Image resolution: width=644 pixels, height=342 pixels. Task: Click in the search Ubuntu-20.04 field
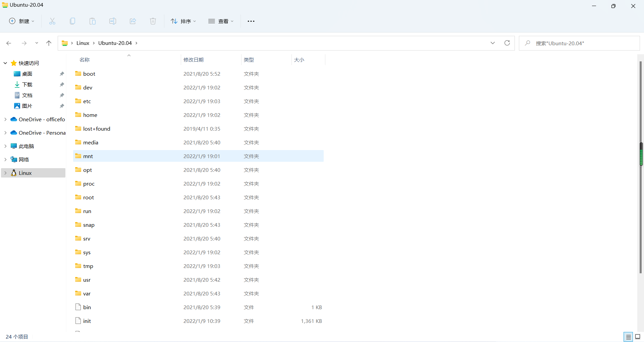click(579, 43)
